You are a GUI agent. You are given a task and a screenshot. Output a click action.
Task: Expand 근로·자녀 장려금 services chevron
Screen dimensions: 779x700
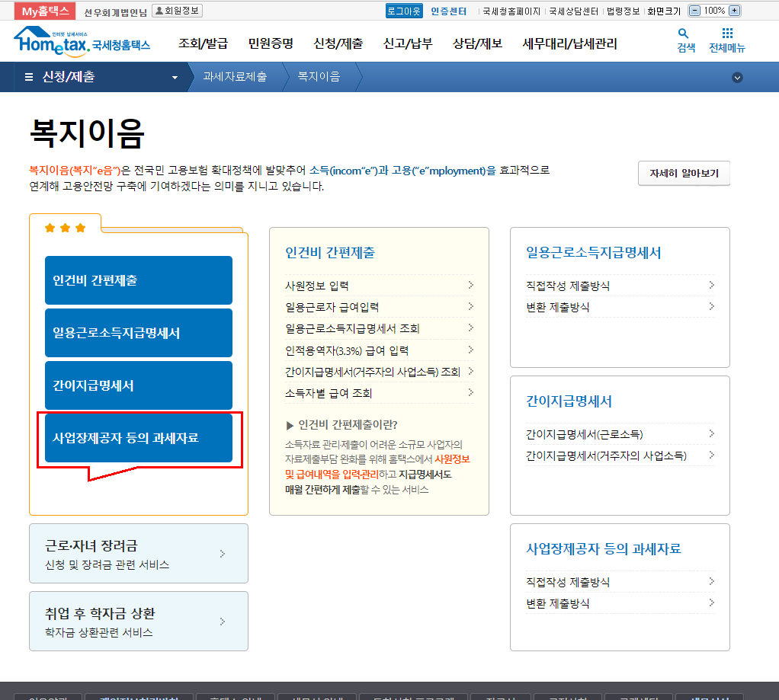click(222, 554)
